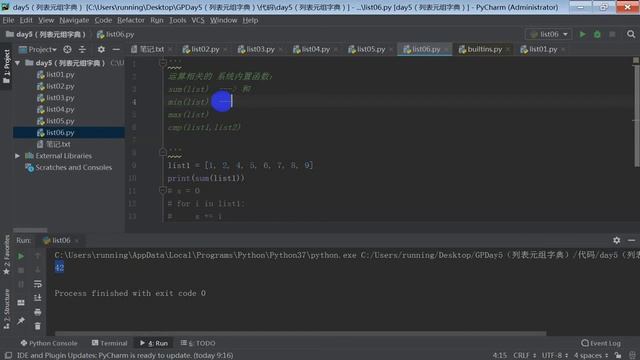The image size is (640, 360).
Task: Open the Refactor menu
Action: pyautogui.click(x=131, y=20)
